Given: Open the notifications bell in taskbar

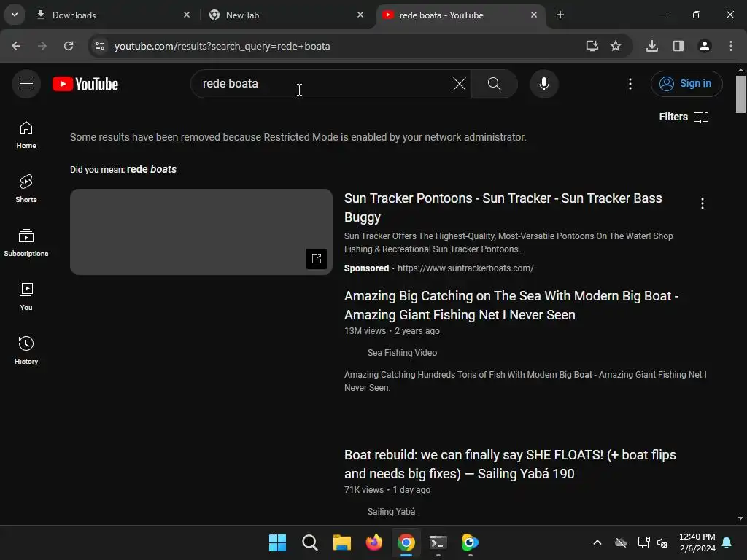Looking at the screenshot, I should click(x=727, y=542).
